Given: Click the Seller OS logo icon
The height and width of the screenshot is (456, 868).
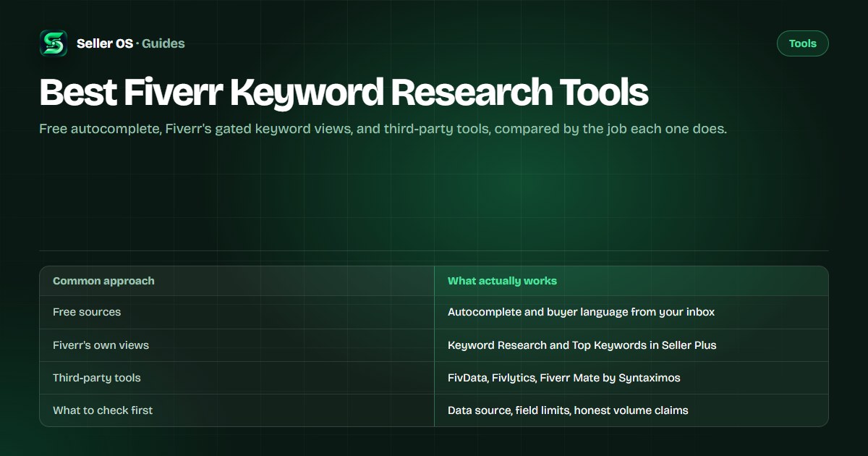Looking at the screenshot, I should coord(54,43).
